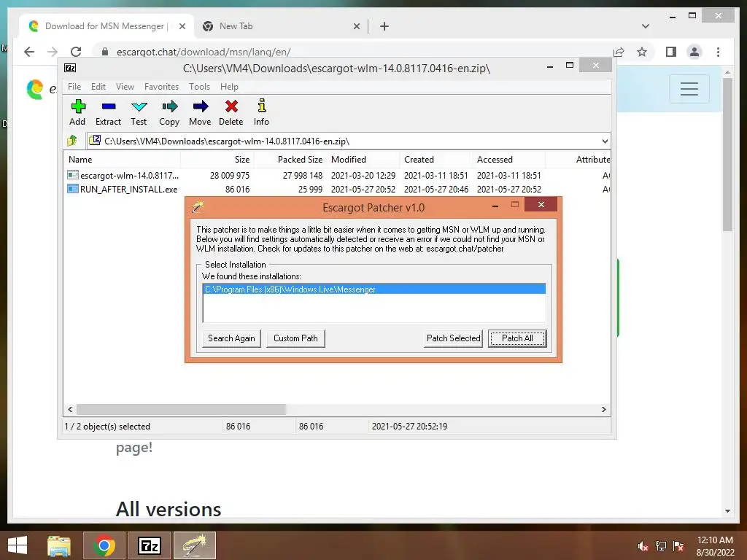Click the Action Center flag icon
Image resolution: width=747 pixels, height=560 pixels.
[678, 546]
